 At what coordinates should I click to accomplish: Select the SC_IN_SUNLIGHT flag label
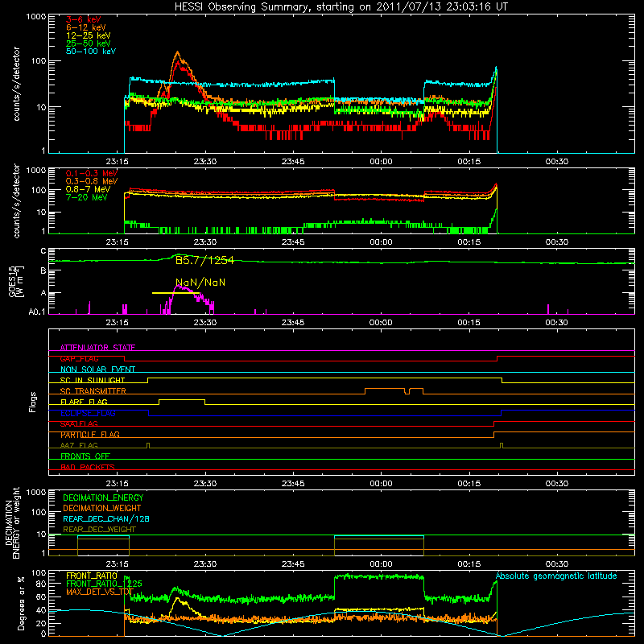click(x=93, y=381)
